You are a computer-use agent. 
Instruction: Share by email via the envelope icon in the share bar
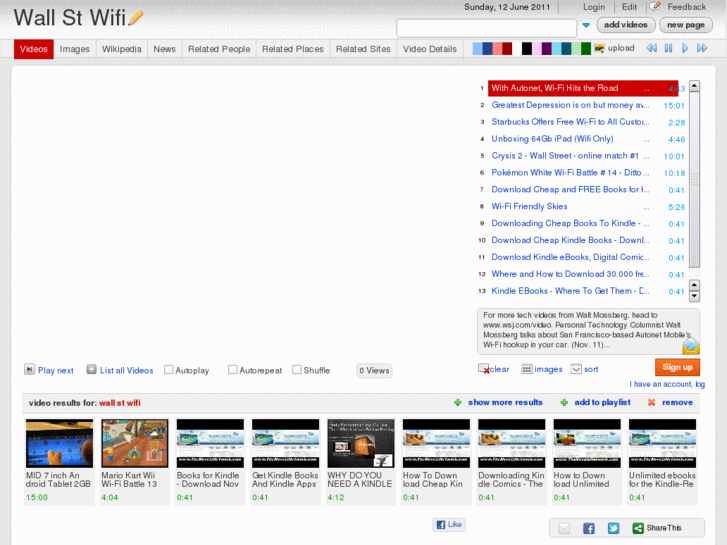pos(564,528)
